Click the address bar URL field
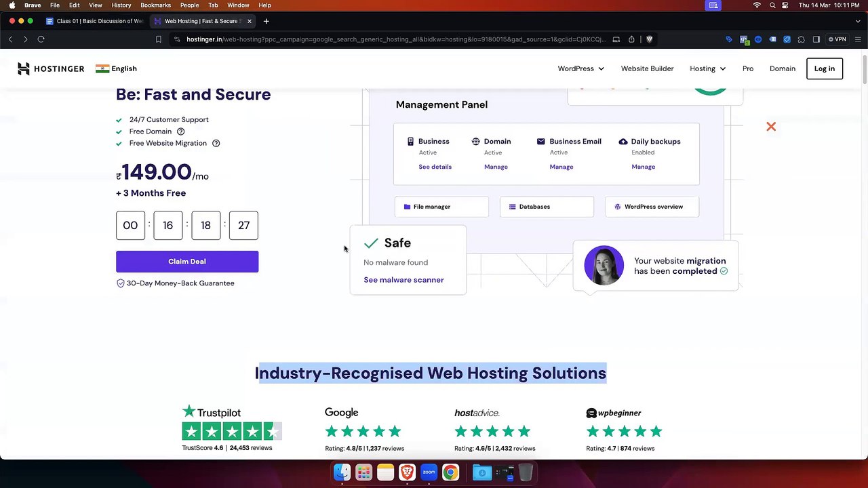Viewport: 868px width, 488px height. pos(396,39)
